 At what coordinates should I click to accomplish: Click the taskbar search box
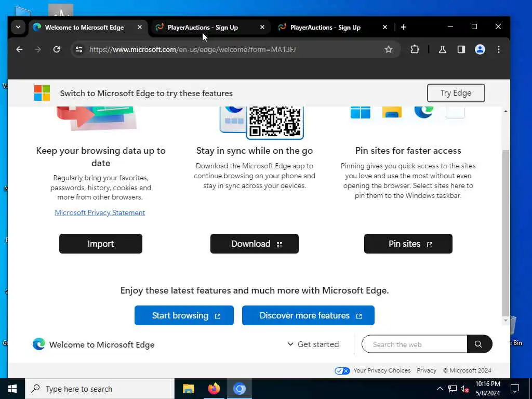pos(100,389)
